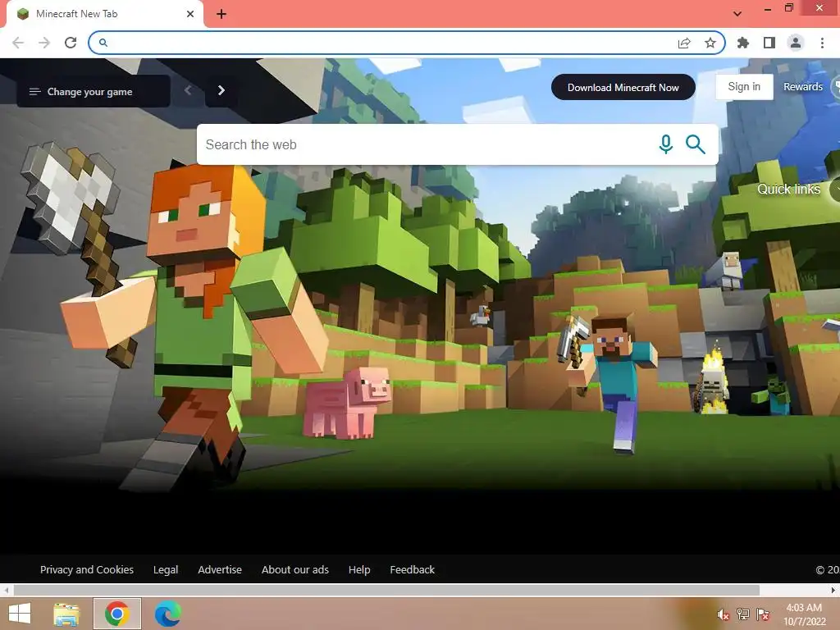
Task: Open the Help footer link
Action: click(x=359, y=570)
